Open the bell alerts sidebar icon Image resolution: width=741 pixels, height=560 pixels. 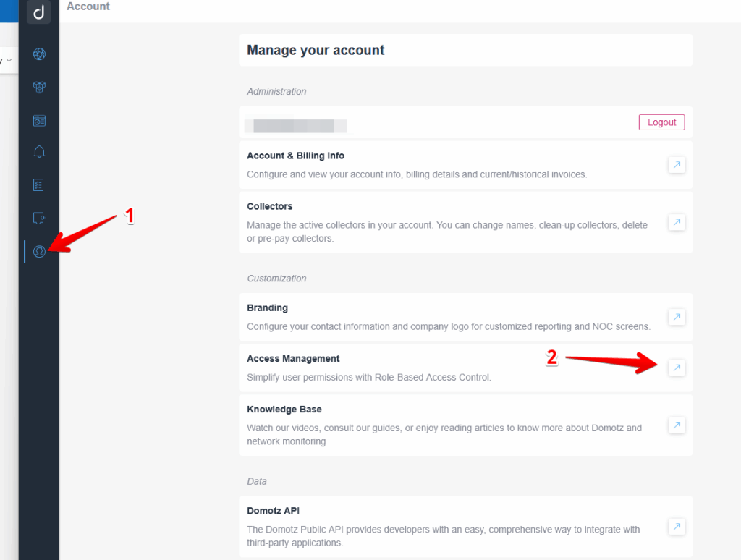(39, 152)
